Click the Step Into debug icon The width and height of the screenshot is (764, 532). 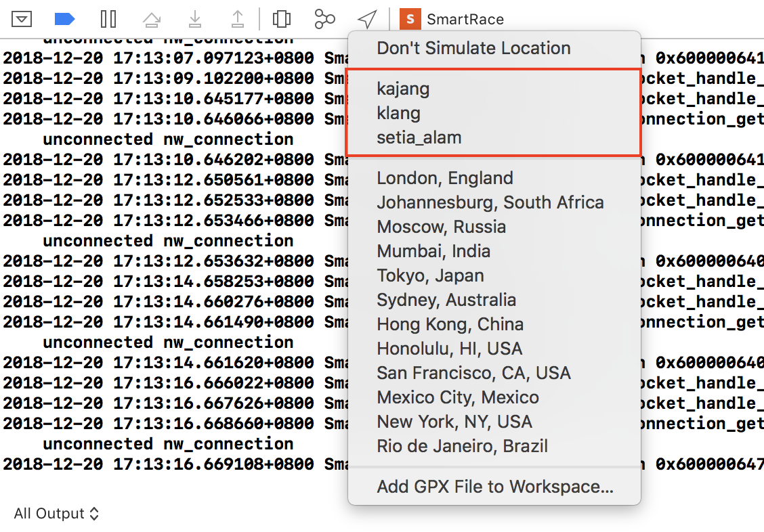pyautogui.click(x=194, y=19)
